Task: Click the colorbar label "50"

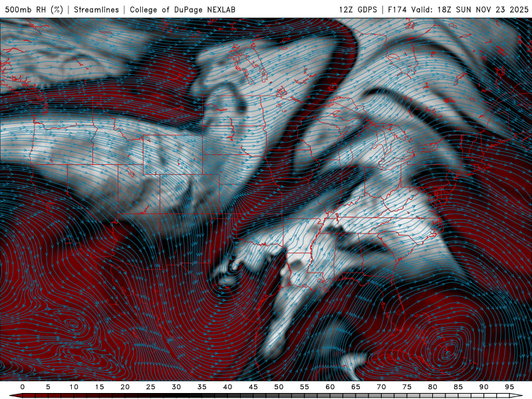Action: pos(279,387)
